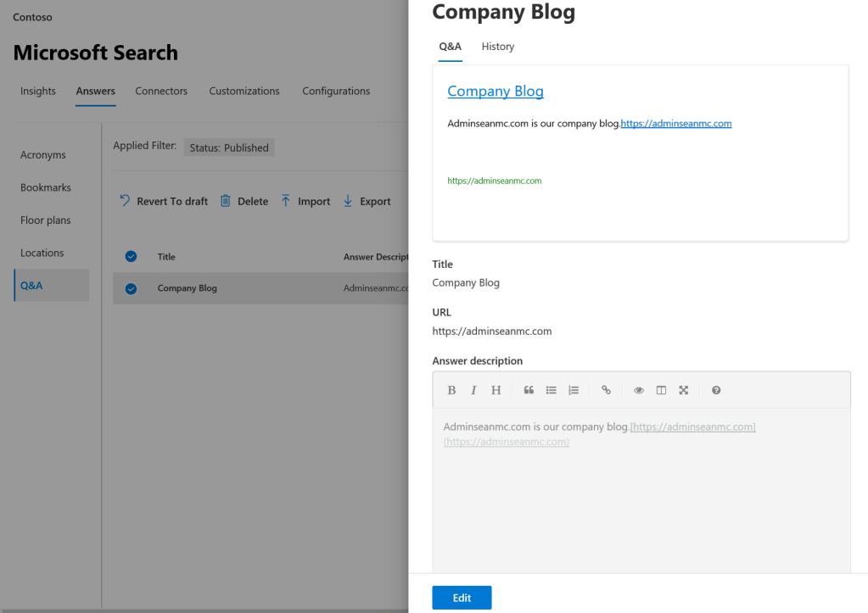Open the Connectors tab

point(161,91)
